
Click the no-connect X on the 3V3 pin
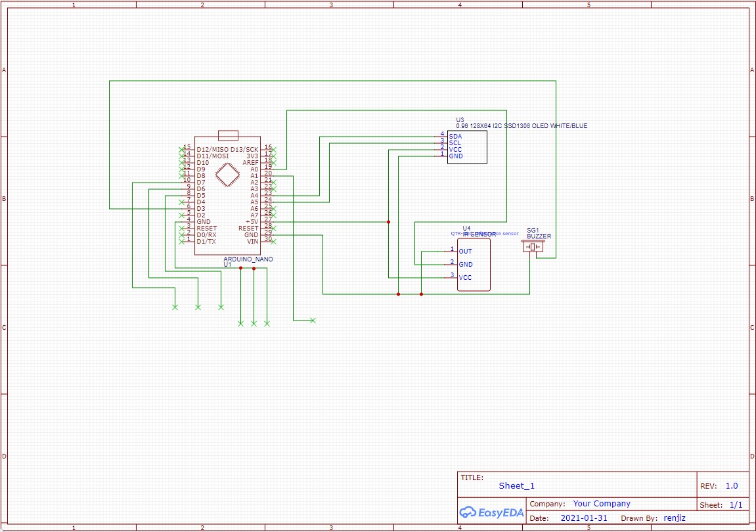[x=273, y=156]
